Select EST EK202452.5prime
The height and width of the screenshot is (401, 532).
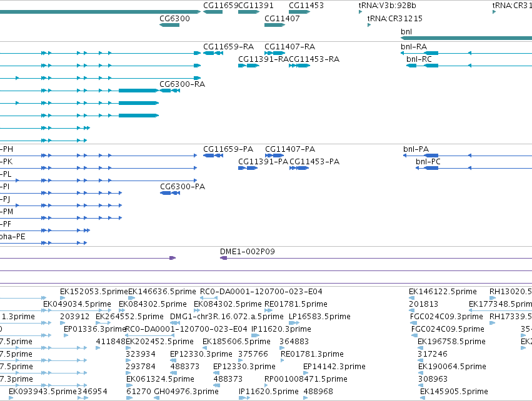pos(159,342)
